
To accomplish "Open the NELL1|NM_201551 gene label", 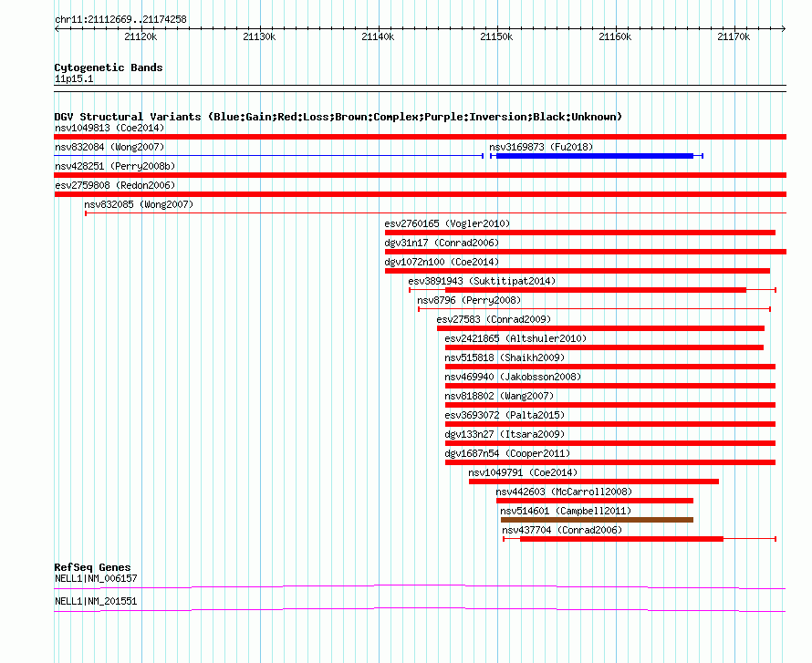I will pos(96,601).
